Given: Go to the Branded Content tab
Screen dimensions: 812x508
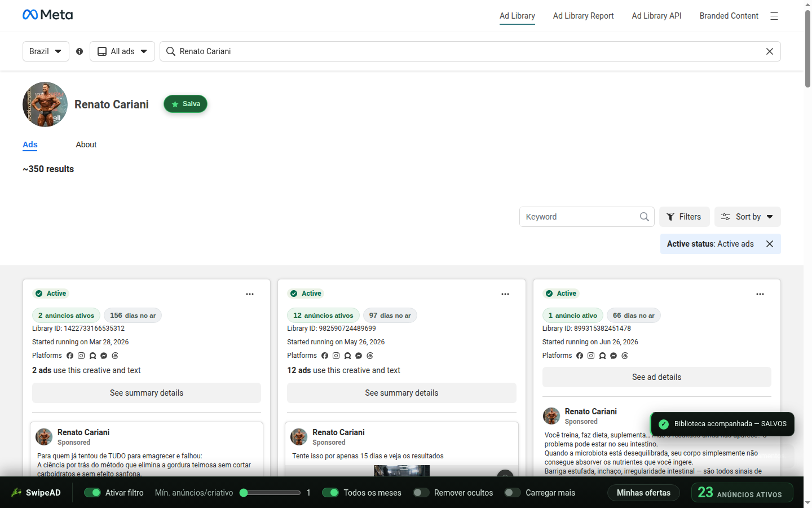Looking at the screenshot, I should pyautogui.click(x=729, y=16).
